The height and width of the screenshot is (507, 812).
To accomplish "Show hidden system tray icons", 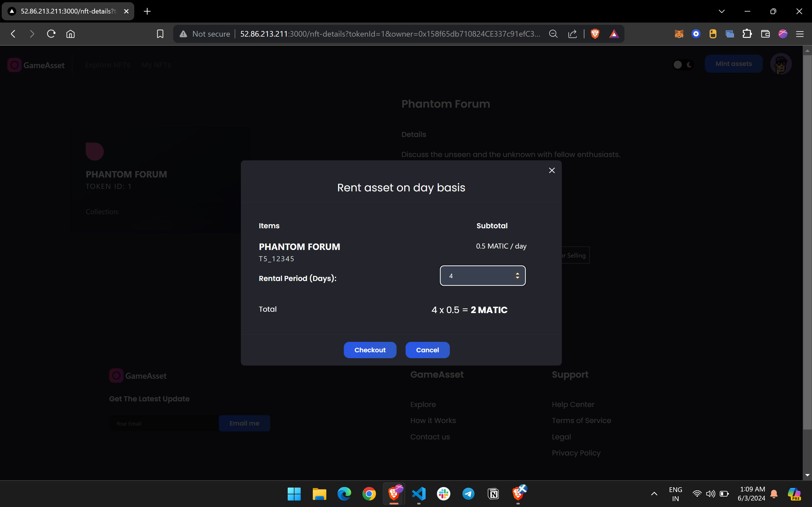I will [x=654, y=493].
